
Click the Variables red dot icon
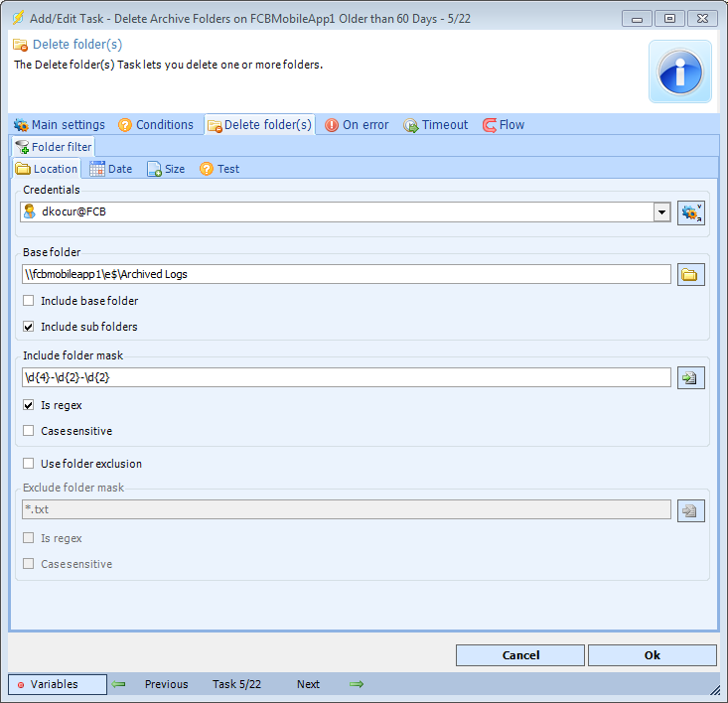[20, 685]
